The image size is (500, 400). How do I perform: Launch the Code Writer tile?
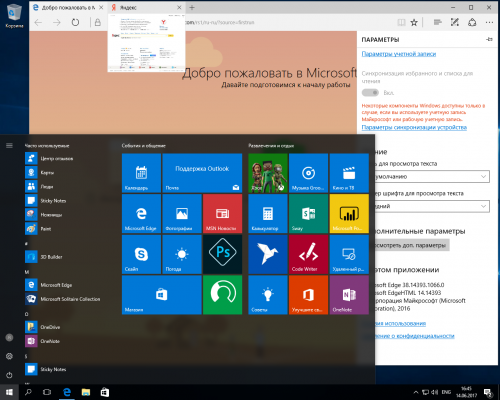pos(308,254)
